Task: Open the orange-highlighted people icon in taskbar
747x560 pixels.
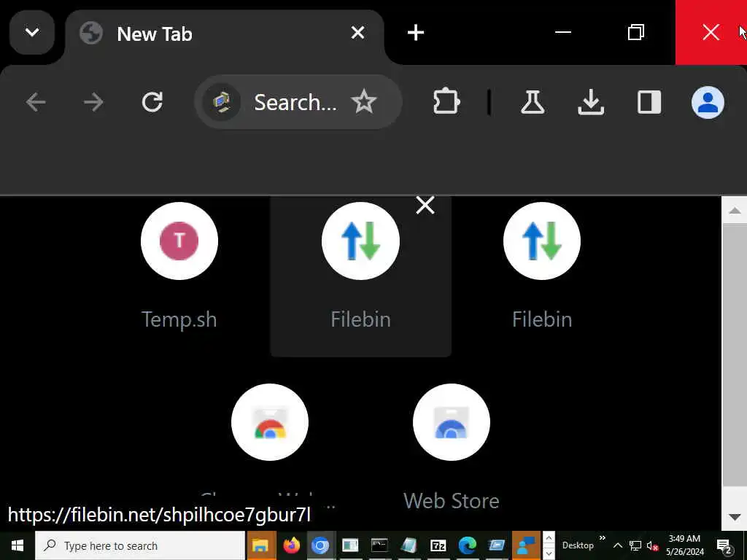Action: point(526,545)
